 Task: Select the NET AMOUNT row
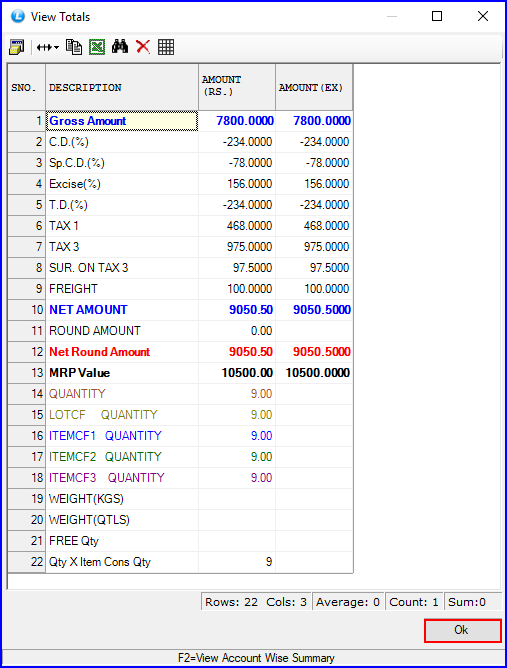click(180, 310)
